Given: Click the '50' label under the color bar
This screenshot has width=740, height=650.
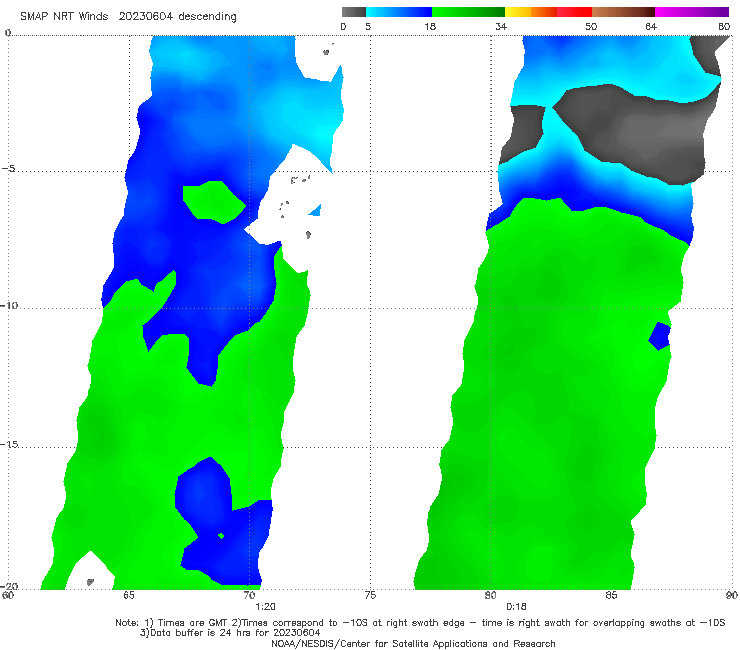Looking at the screenshot, I should (x=591, y=26).
